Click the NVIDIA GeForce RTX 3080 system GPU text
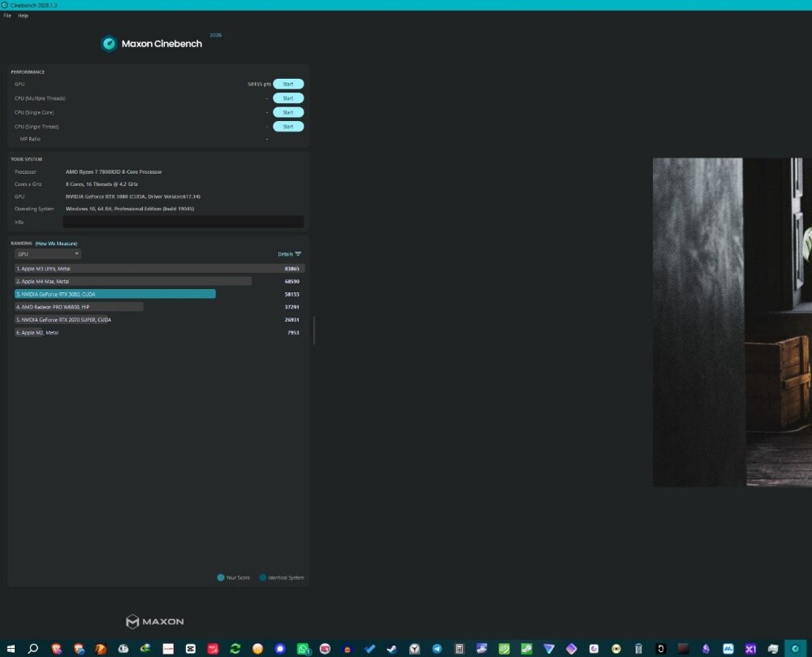This screenshot has width=812, height=657. (132, 197)
